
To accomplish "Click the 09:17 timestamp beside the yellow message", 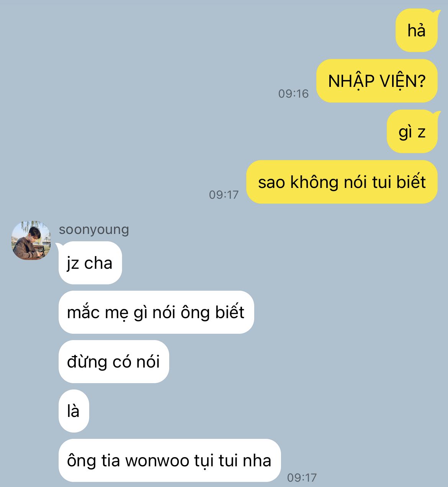I will (224, 194).
